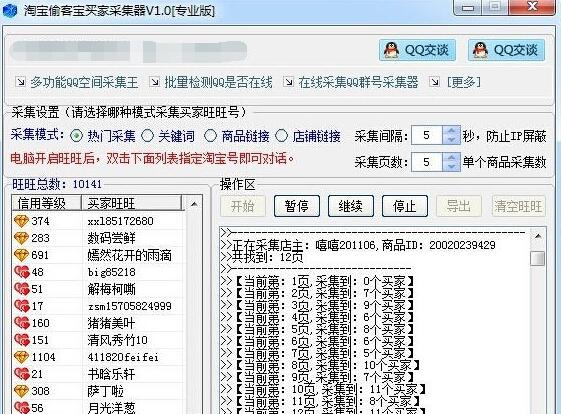Open 在线采集QQ群号采集器 link
561x414 pixels.
coord(358,82)
